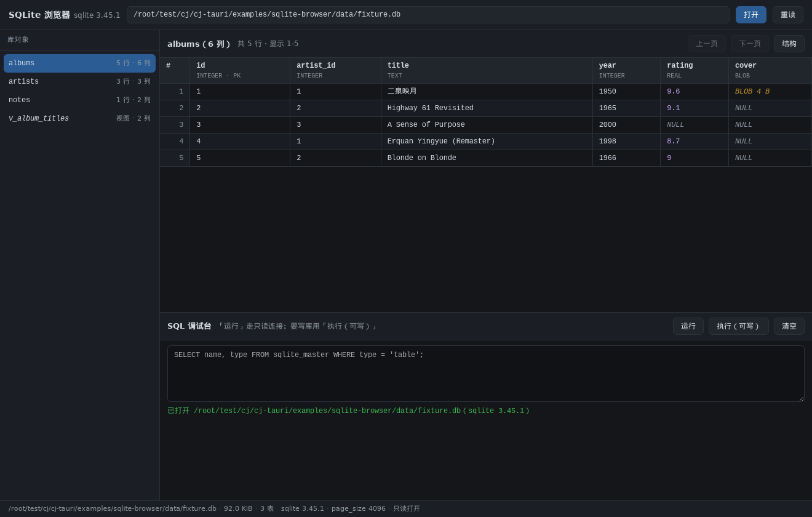Click the artist_id column header

pos(335,71)
